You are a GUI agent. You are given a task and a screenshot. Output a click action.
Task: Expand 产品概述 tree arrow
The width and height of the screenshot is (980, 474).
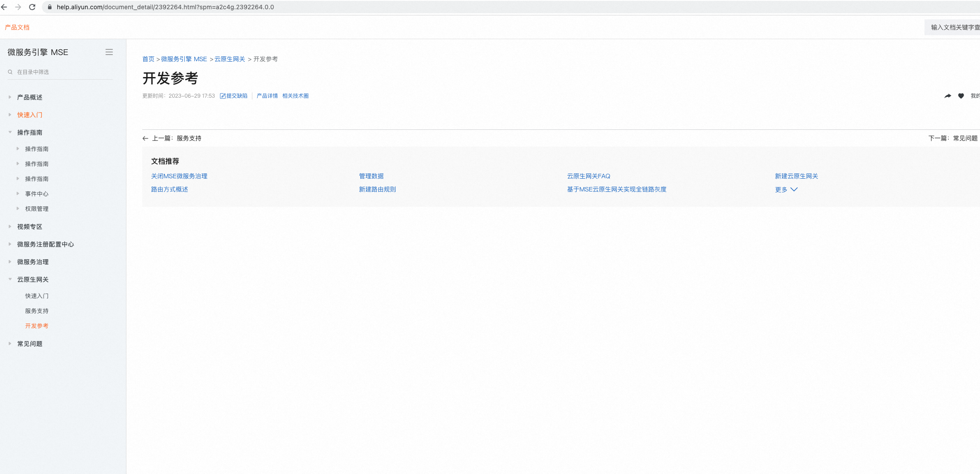click(10, 97)
